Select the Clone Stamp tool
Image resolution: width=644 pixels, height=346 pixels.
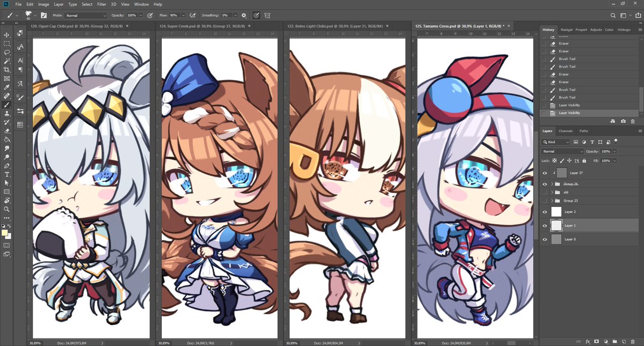pos(6,114)
